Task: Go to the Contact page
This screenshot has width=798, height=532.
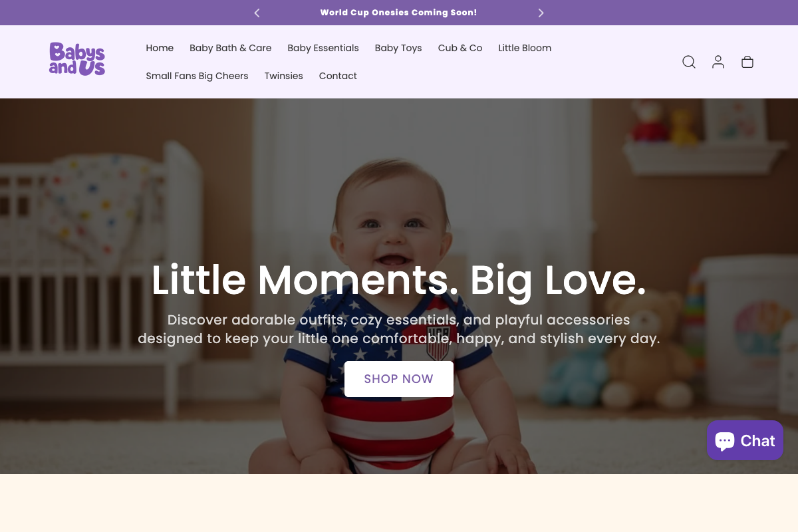Action: coord(338,76)
